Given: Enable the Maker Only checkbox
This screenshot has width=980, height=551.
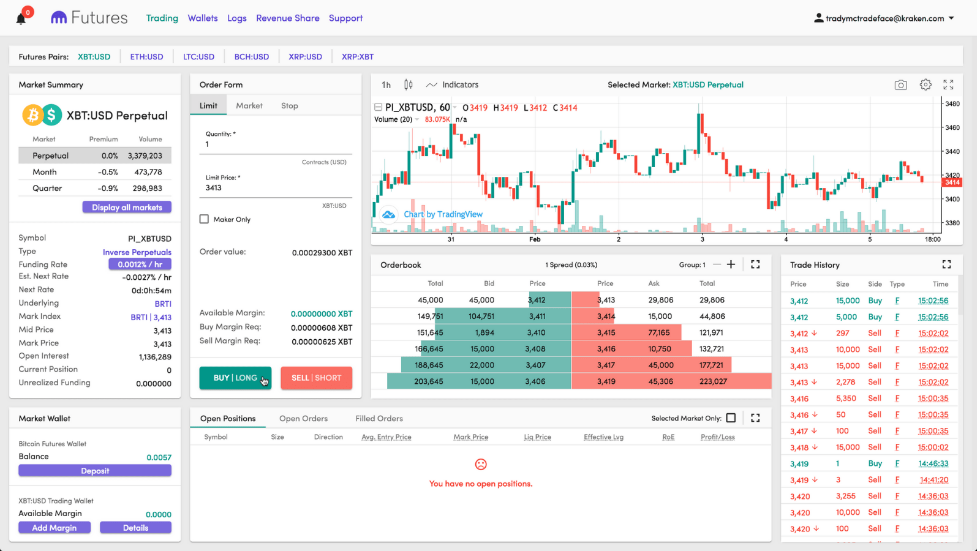Looking at the screenshot, I should pyautogui.click(x=205, y=219).
